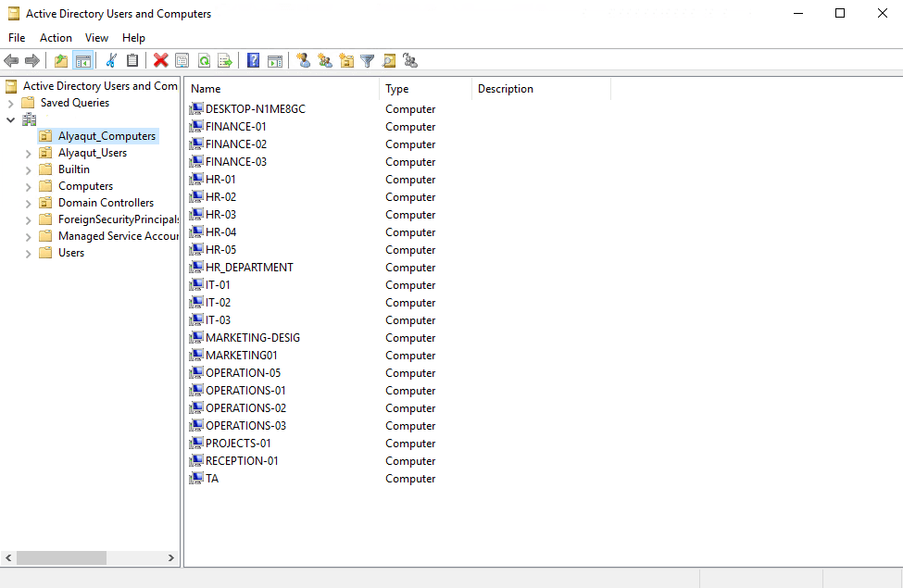Select Domain Controllers in the tree
This screenshot has width=903, height=588.
tap(106, 203)
